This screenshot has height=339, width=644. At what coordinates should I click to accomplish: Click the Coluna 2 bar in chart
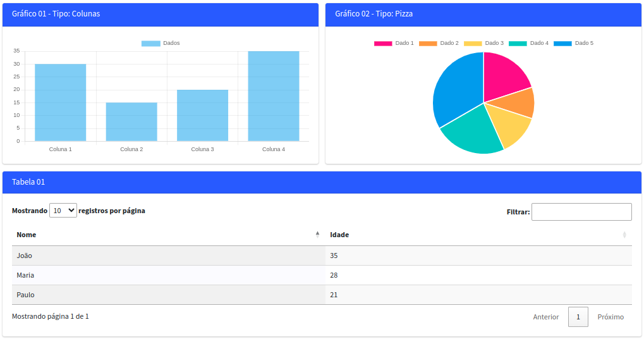pyautogui.click(x=131, y=121)
